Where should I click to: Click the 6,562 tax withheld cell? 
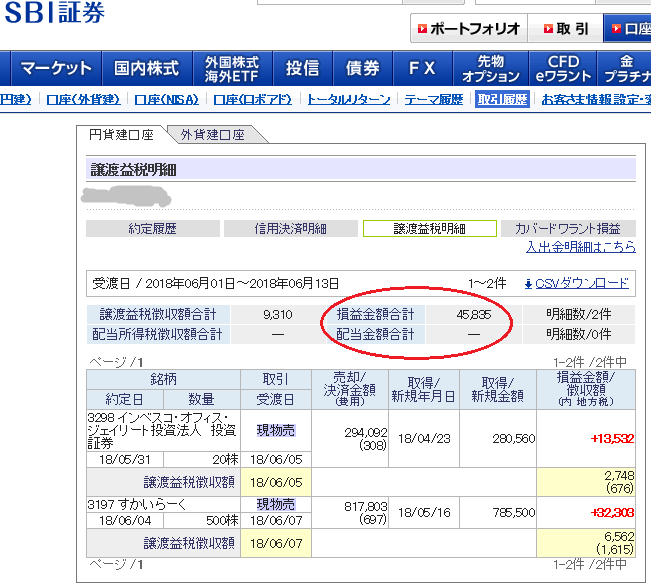[x=586, y=543]
